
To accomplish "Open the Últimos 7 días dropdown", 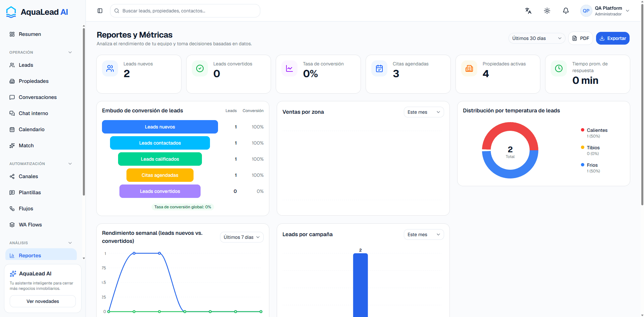I will click(x=241, y=237).
